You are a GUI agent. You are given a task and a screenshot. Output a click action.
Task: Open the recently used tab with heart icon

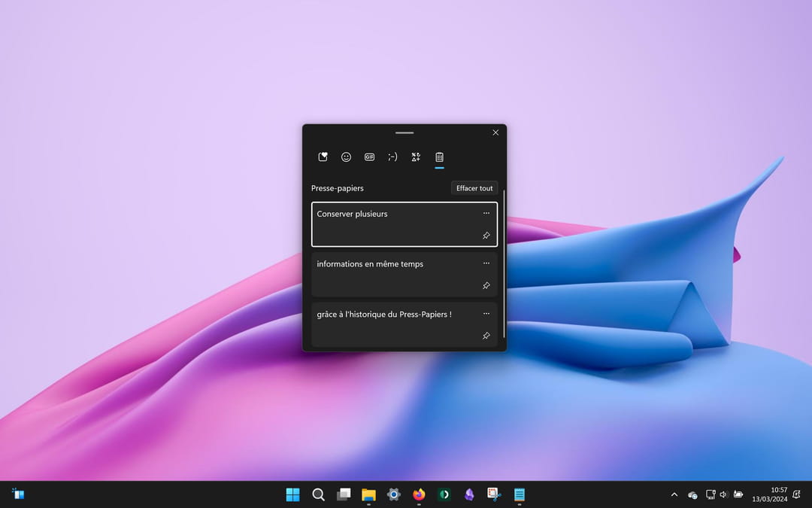323,157
